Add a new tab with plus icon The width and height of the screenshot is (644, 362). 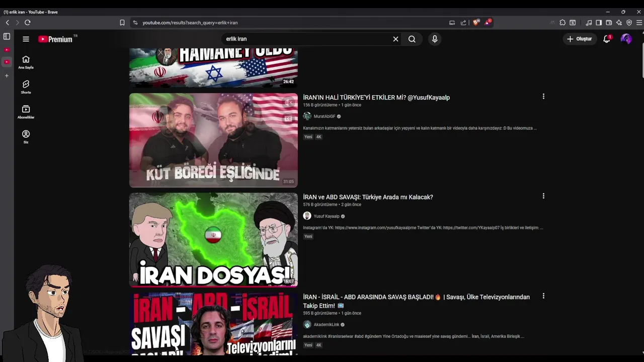(7, 75)
